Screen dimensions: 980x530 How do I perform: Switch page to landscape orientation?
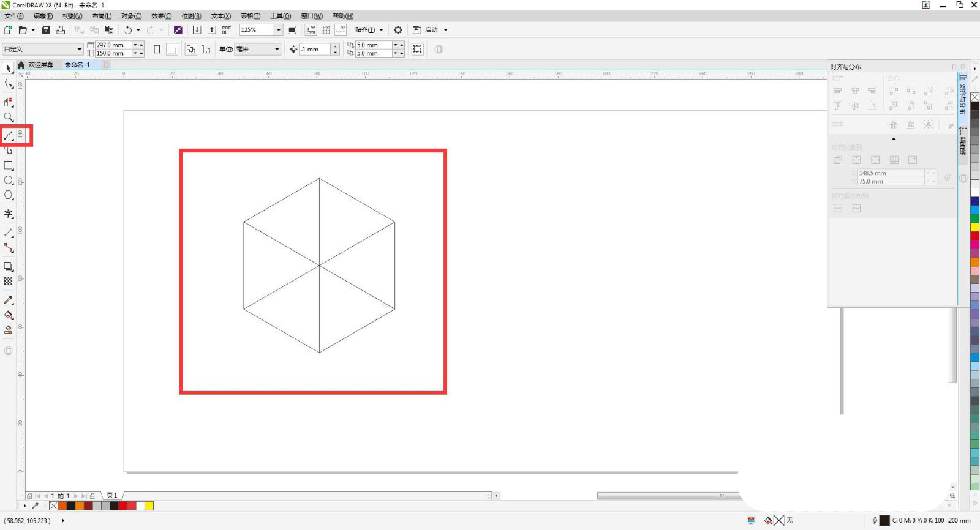point(172,50)
